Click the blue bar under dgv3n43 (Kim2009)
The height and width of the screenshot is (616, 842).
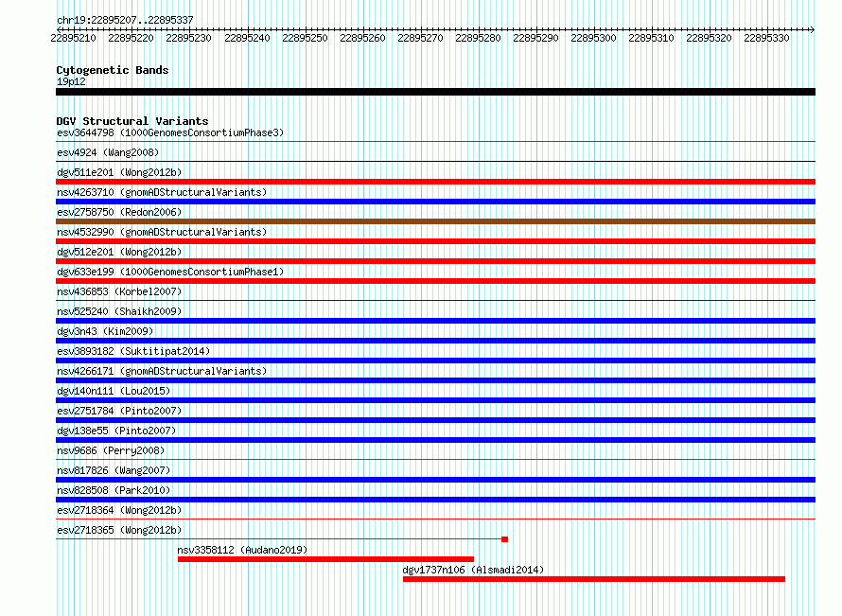point(435,341)
